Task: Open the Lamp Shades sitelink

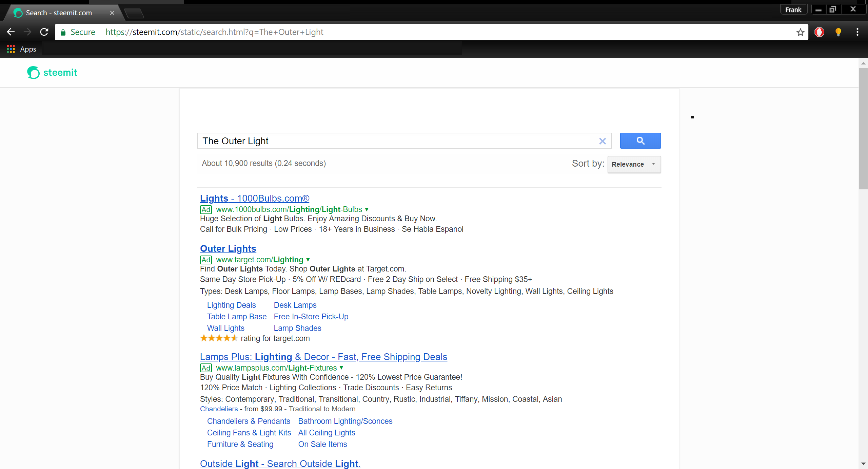Action: click(x=297, y=328)
